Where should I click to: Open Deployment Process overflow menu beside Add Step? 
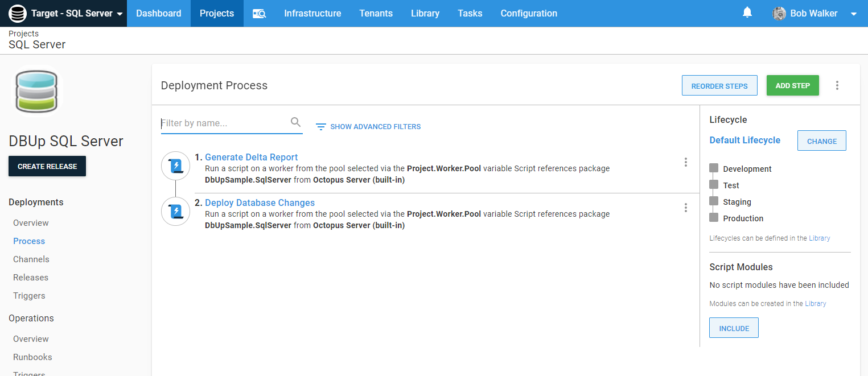[837, 85]
